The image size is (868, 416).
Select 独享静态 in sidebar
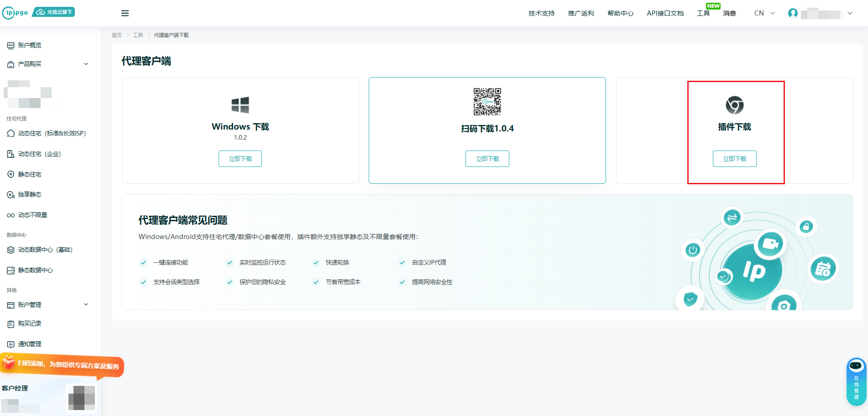30,194
